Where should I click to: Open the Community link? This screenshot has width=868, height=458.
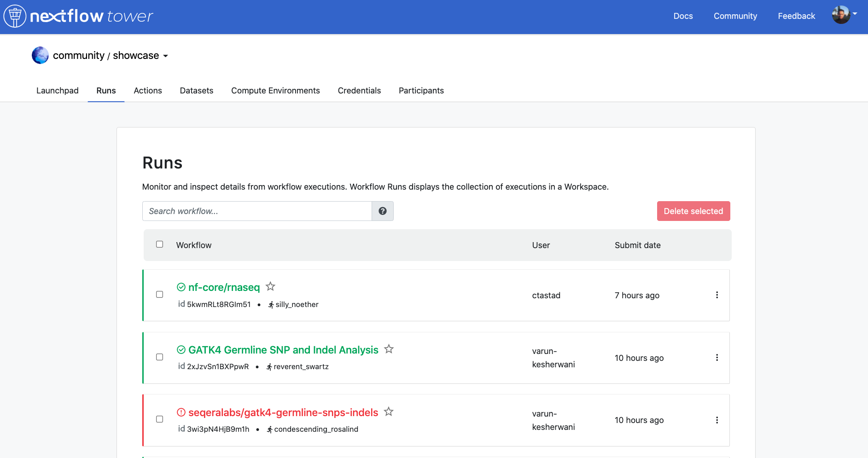coord(735,16)
